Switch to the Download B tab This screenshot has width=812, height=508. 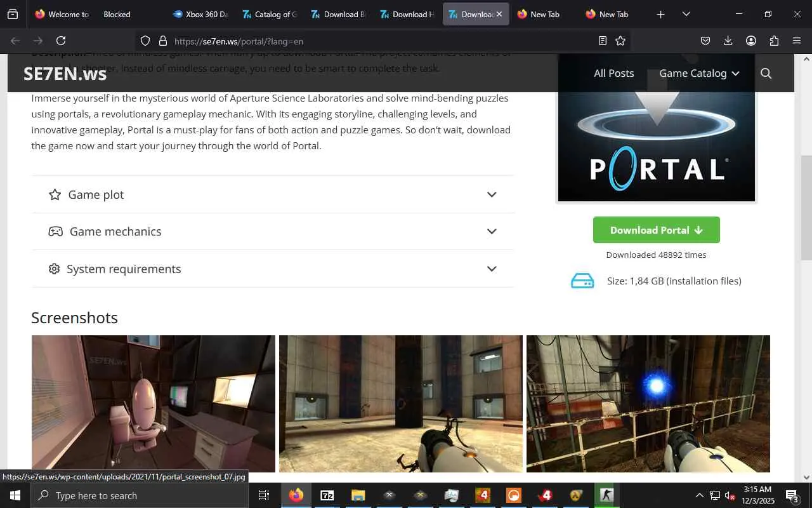(x=337, y=14)
